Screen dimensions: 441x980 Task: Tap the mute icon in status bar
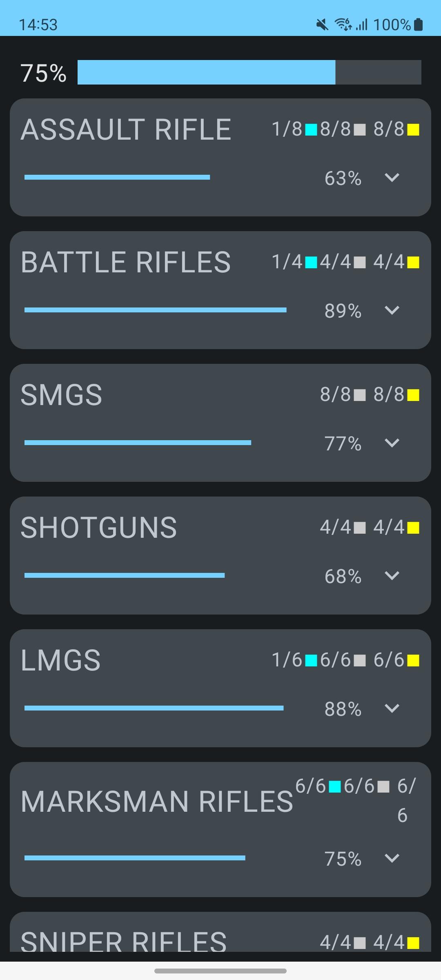pos(322,25)
